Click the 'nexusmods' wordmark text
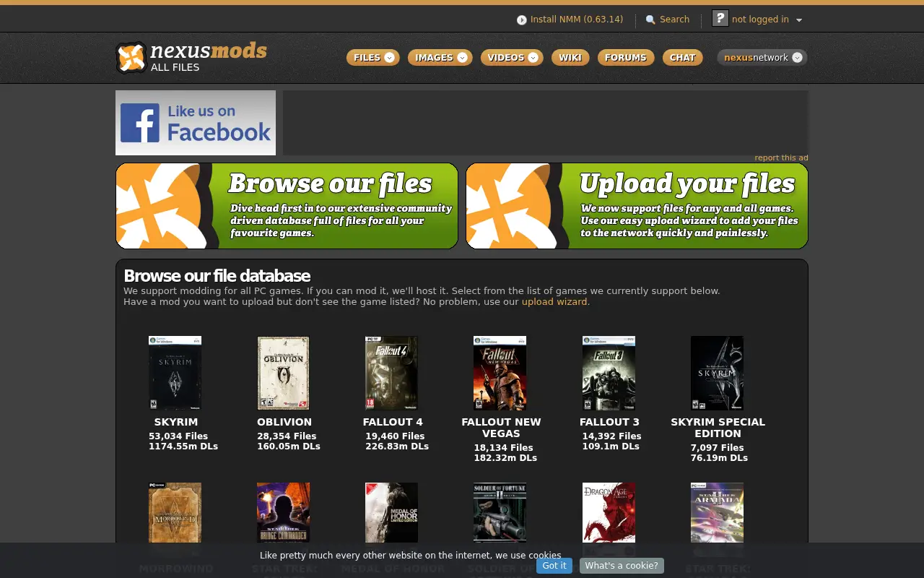 coord(209,51)
